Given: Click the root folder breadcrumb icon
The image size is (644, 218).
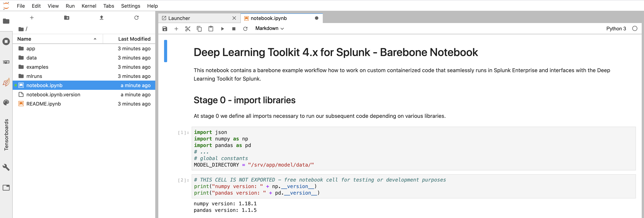Looking at the screenshot, I should coord(21,29).
